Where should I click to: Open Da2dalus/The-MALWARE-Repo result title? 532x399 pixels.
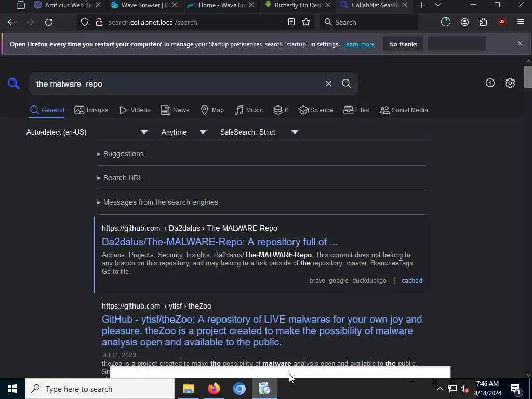coord(220,242)
